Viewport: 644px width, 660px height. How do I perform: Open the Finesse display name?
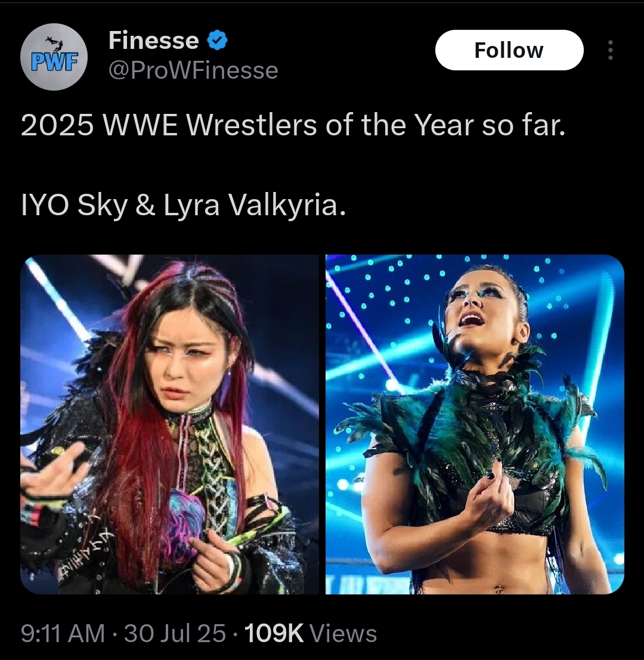[x=154, y=41]
